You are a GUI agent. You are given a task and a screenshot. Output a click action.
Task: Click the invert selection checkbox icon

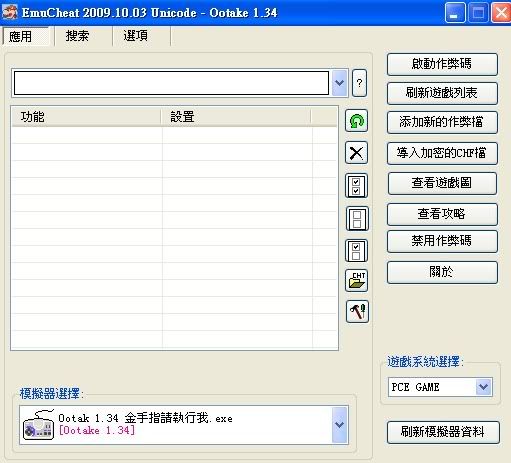356,251
